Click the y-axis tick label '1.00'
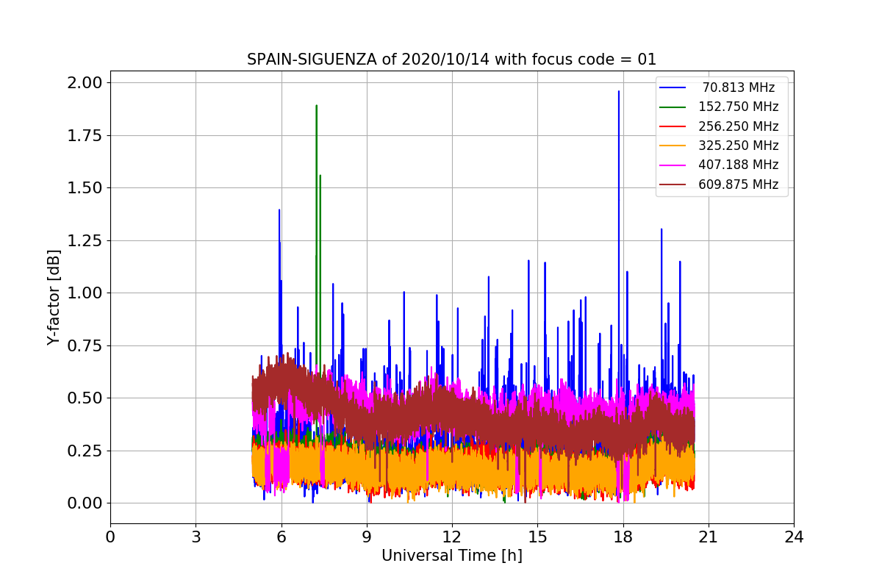 (85, 293)
